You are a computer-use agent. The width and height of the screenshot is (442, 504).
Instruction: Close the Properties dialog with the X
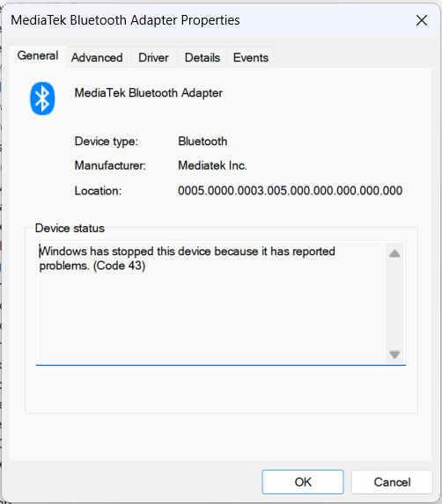(x=422, y=20)
